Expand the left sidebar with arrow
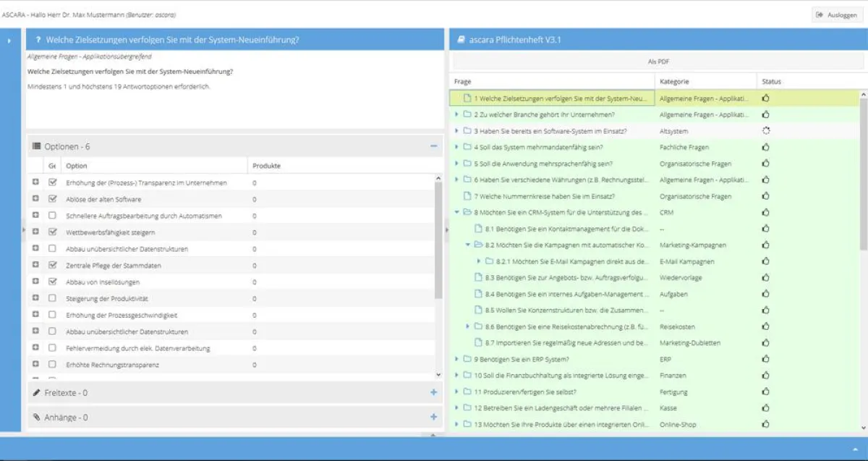 (x=9, y=41)
